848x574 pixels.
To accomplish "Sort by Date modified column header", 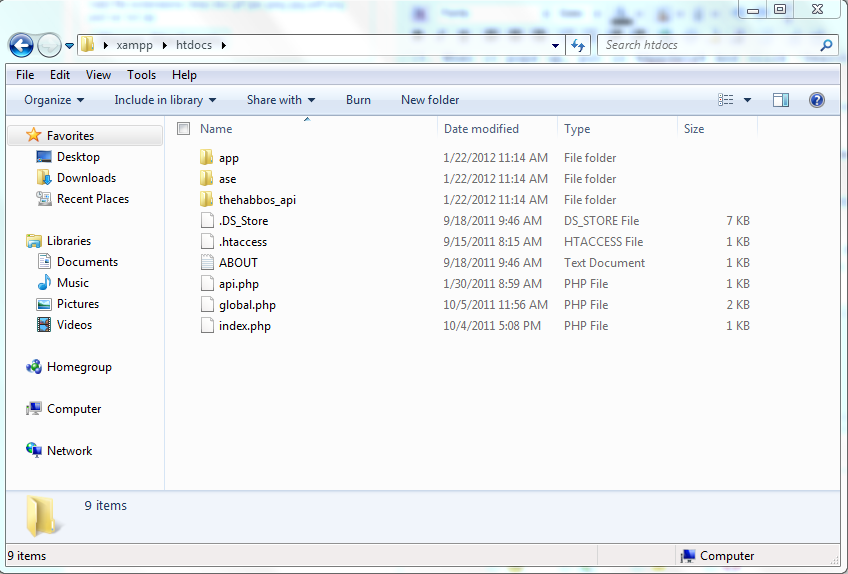I will pyautogui.click(x=481, y=129).
